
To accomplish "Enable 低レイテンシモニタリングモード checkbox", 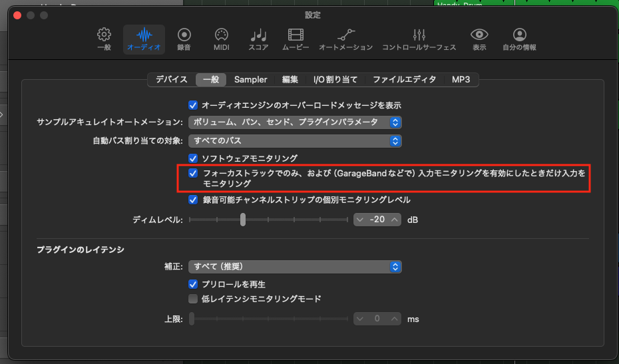I will (194, 299).
